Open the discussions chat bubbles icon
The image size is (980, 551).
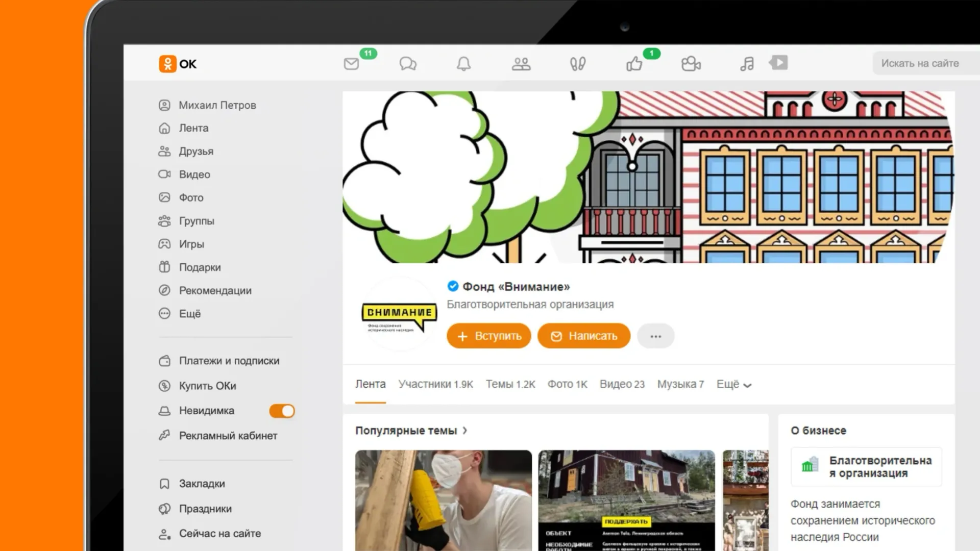click(408, 64)
